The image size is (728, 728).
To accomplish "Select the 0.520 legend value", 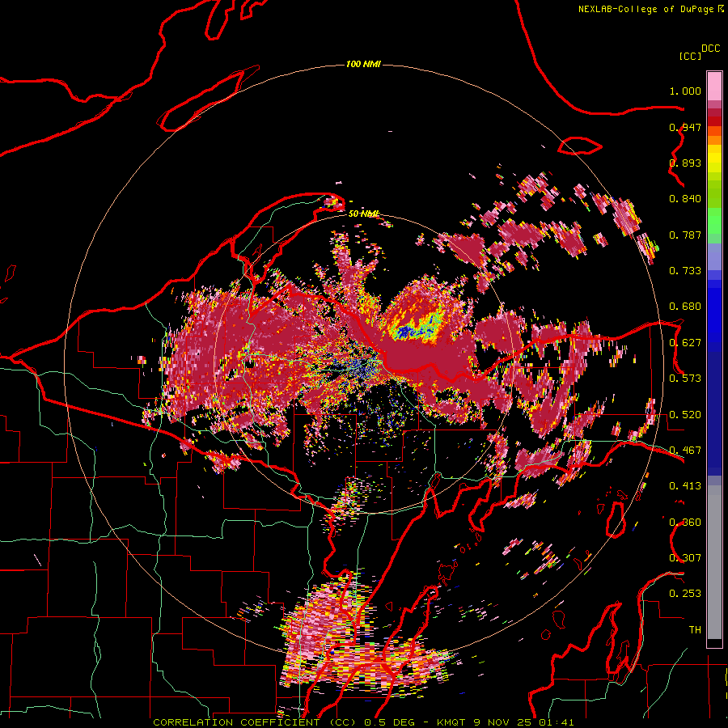I will (685, 415).
